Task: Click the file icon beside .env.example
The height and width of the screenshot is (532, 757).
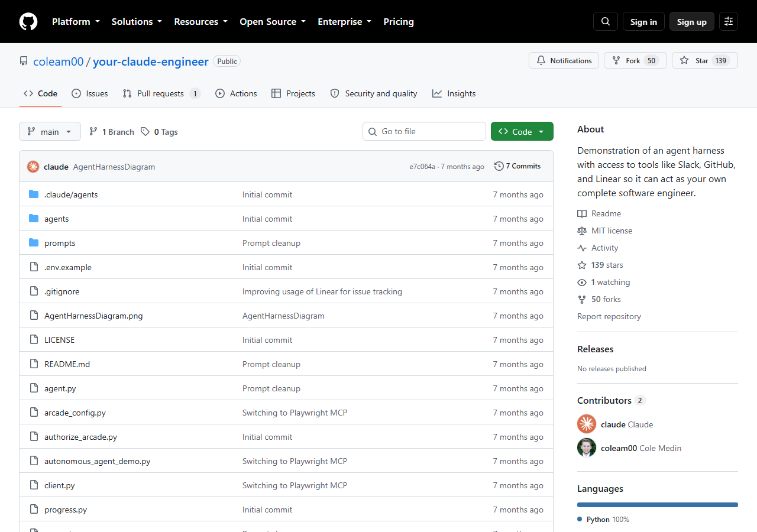Action: pyautogui.click(x=34, y=267)
